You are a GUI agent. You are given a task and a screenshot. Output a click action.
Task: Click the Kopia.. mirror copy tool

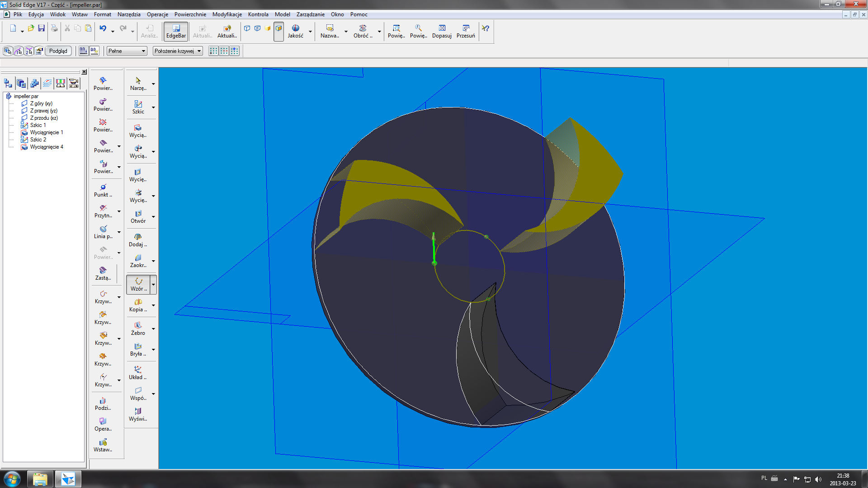tap(138, 305)
